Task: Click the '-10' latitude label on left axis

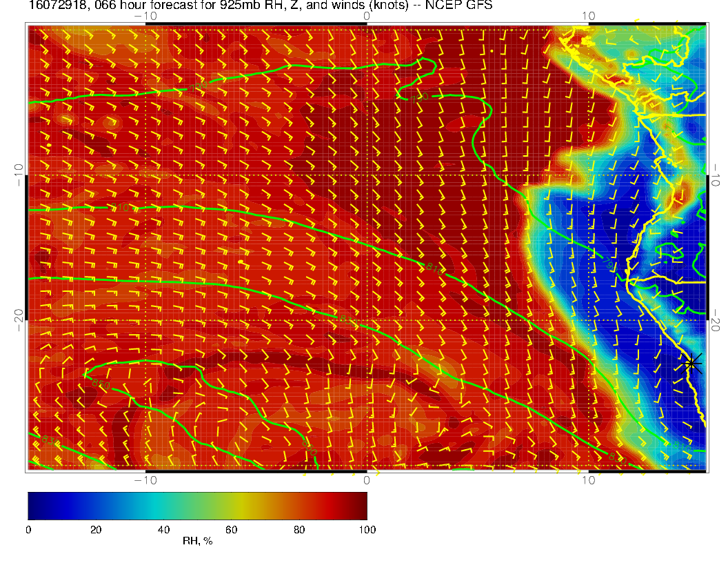Action: click(x=19, y=175)
